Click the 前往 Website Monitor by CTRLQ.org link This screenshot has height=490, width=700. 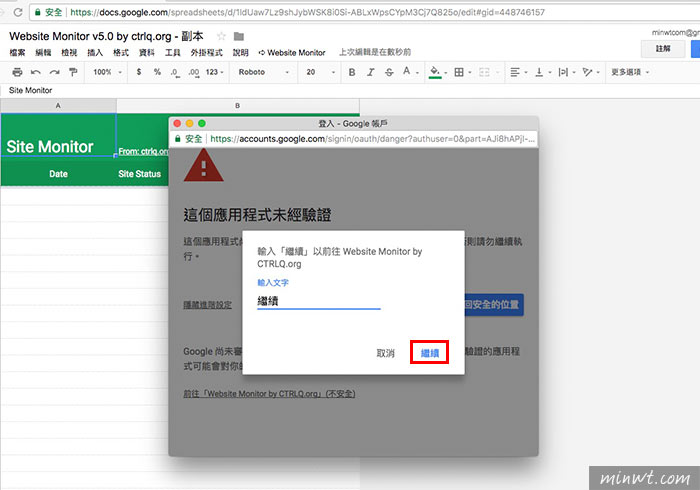(269, 394)
